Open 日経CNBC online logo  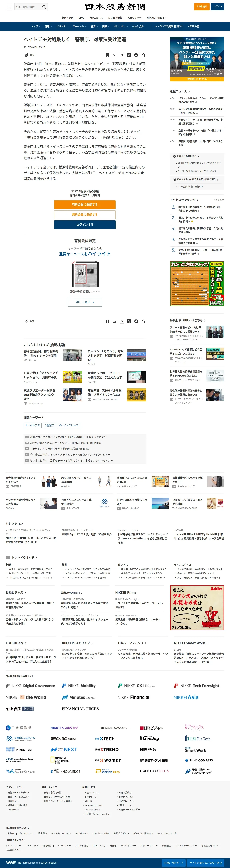[x=63, y=739]
